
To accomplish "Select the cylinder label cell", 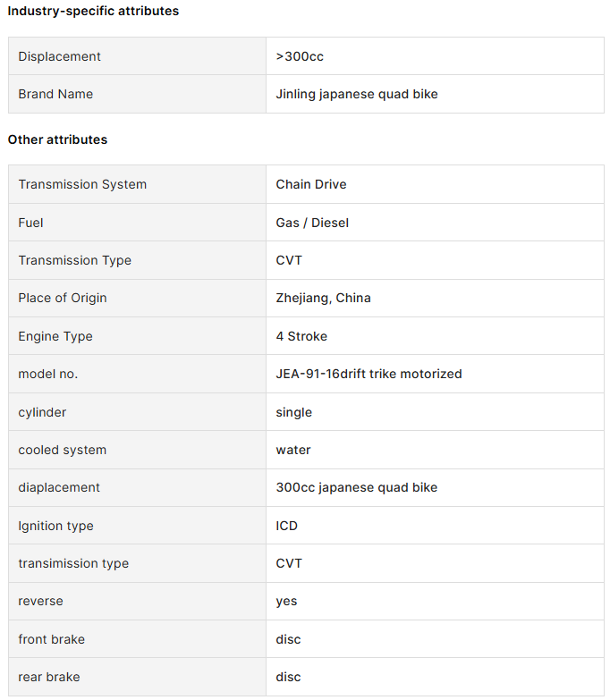I will tap(137, 411).
